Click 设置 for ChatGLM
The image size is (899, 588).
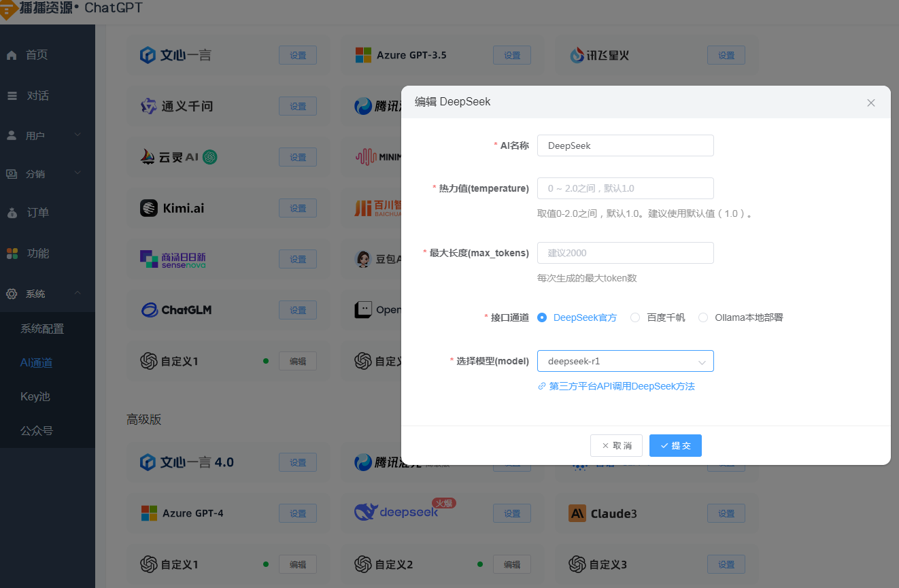click(298, 311)
